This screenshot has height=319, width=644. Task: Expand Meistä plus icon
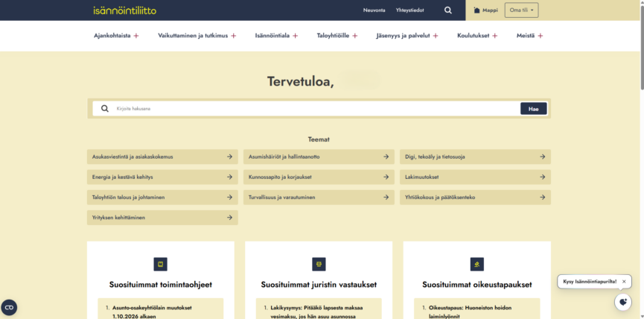coord(540,36)
